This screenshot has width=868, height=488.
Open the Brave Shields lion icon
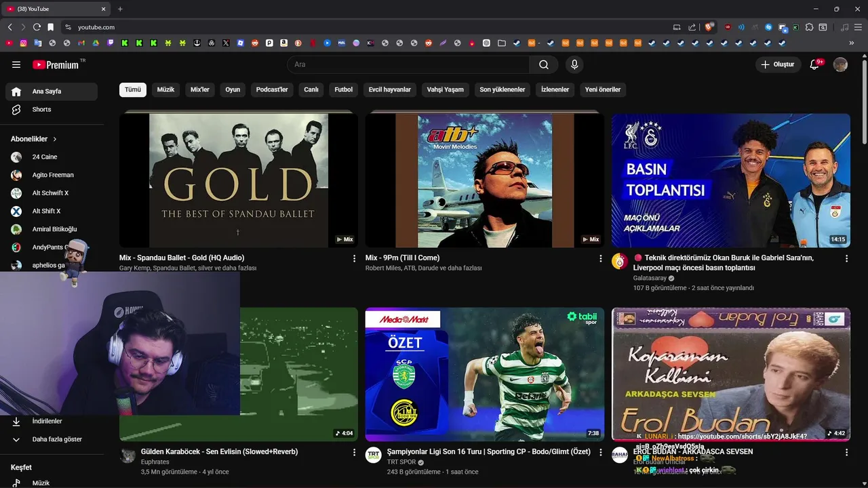click(x=708, y=27)
